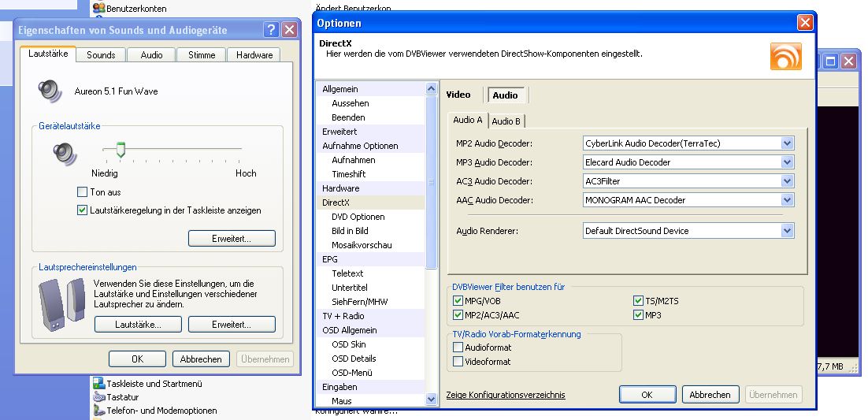This screenshot has width=868, height=420.
Task: Enable Audioformat pre-detection checkbox
Action: [x=458, y=348]
